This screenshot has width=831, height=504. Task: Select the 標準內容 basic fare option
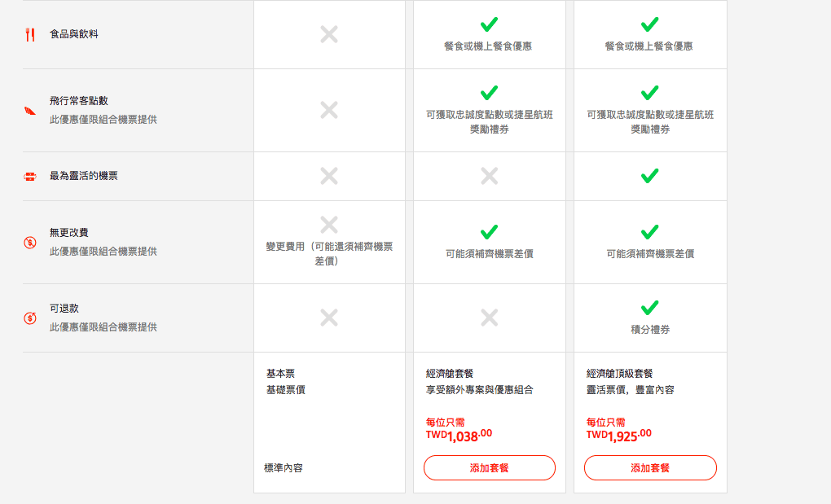click(284, 468)
